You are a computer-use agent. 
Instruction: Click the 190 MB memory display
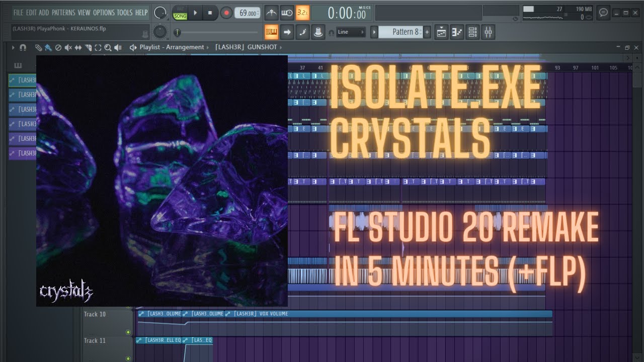[x=583, y=9]
